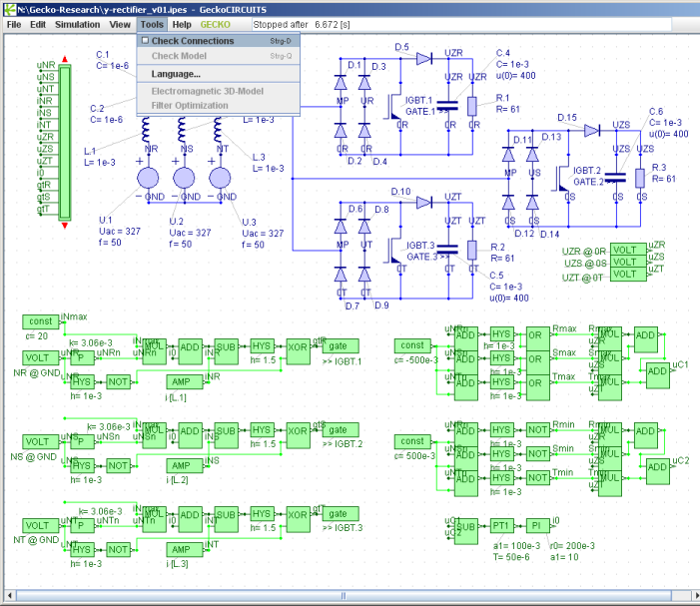Toggle the Check Connections checkbox

pyautogui.click(x=145, y=41)
